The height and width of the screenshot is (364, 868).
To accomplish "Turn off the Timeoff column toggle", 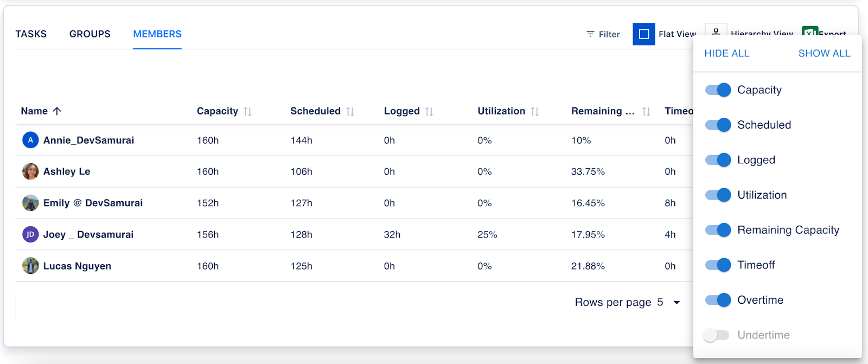I will pyautogui.click(x=718, y=265).
